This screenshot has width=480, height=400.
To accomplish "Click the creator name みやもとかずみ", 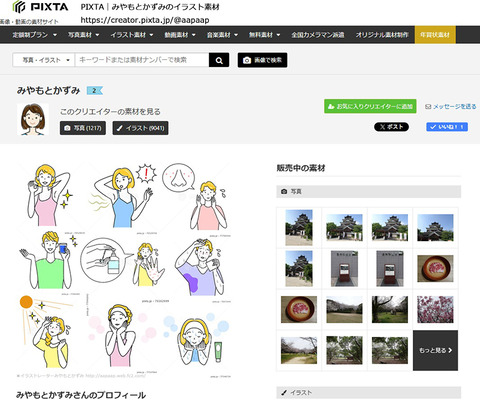I will 49,90.
